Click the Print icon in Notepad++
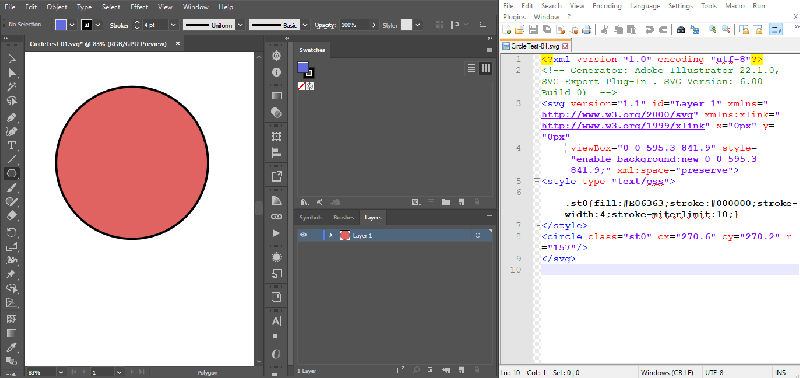 tap(586, 30)
